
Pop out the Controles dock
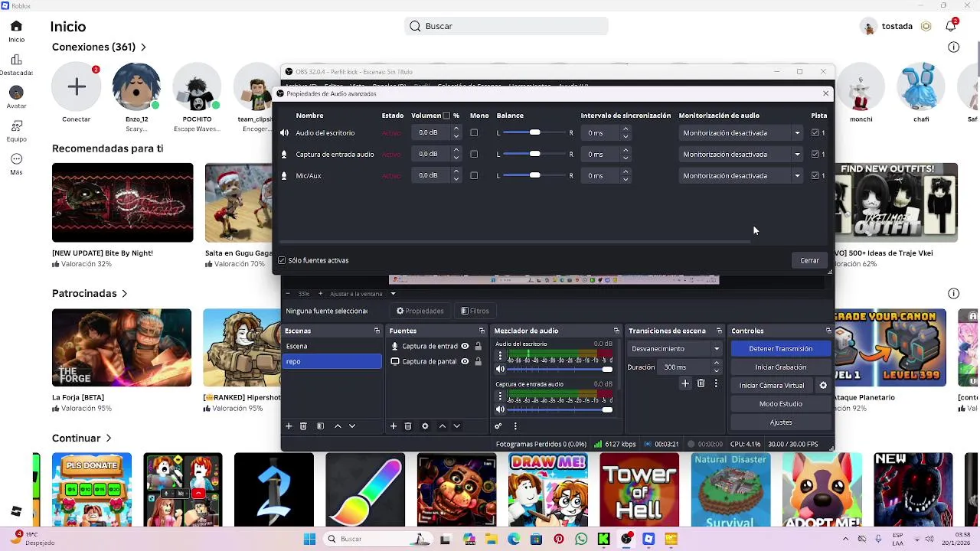[x=828, y=331]
